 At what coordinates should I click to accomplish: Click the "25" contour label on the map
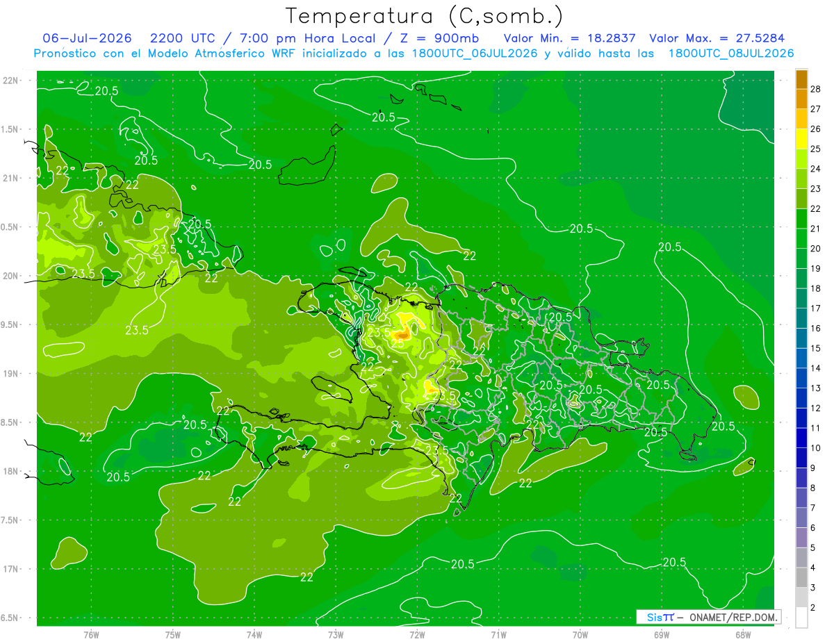click(398, 342)
